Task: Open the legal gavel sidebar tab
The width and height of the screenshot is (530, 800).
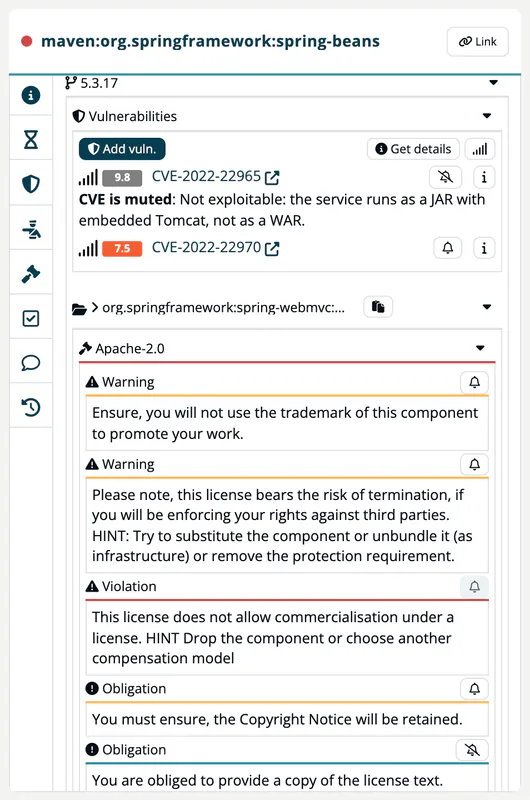Action: click(x=31, y=273)
